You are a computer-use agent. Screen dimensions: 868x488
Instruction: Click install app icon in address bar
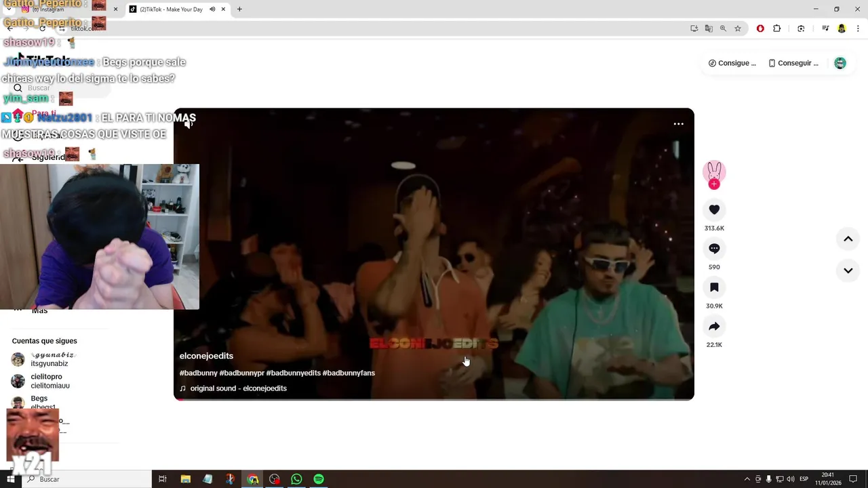tap(694, 28)
